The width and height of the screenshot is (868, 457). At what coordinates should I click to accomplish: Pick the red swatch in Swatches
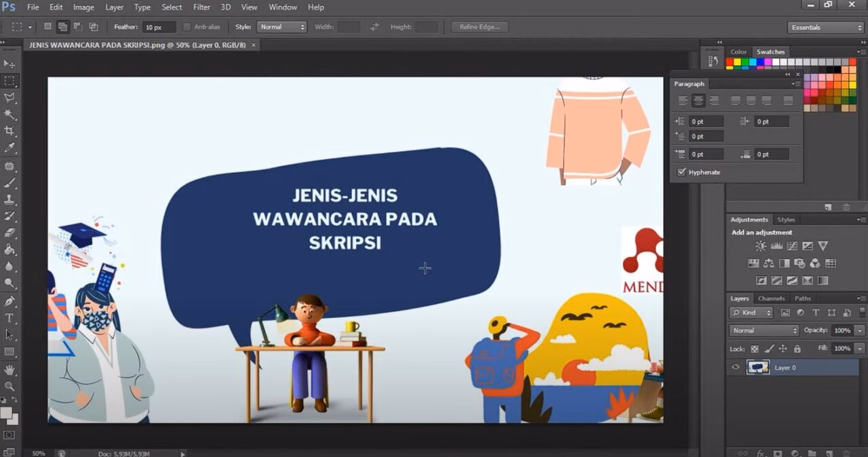click(x=730, y=62)
